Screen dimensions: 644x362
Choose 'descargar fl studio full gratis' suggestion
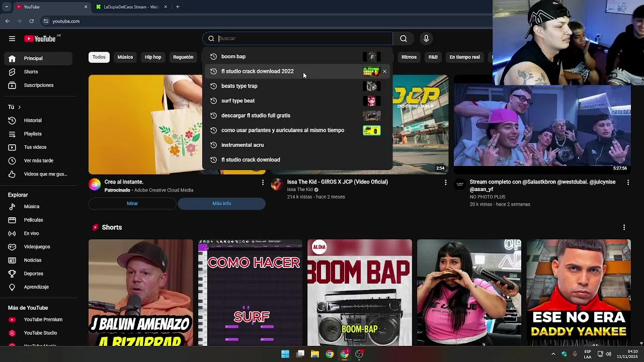tap(297, 116)
